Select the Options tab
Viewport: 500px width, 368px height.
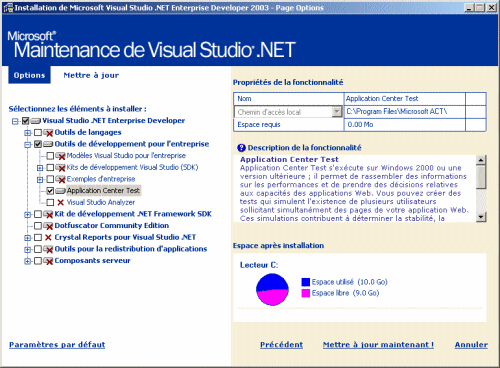(x=29, y=75)
